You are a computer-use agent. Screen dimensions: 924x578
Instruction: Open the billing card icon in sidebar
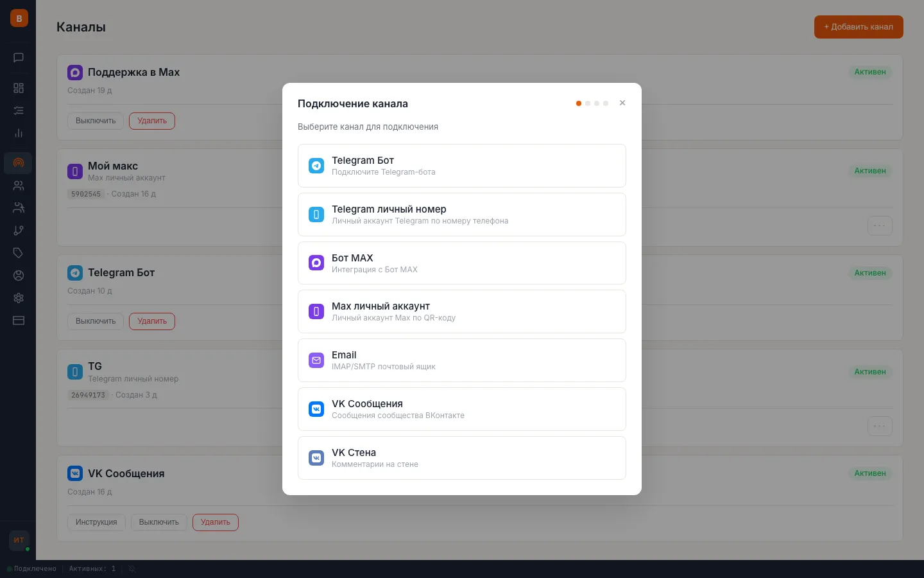[x=19, y=320]
